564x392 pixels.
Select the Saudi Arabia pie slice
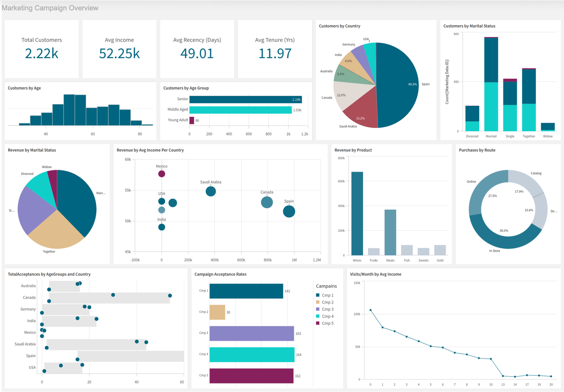point(363,114)
